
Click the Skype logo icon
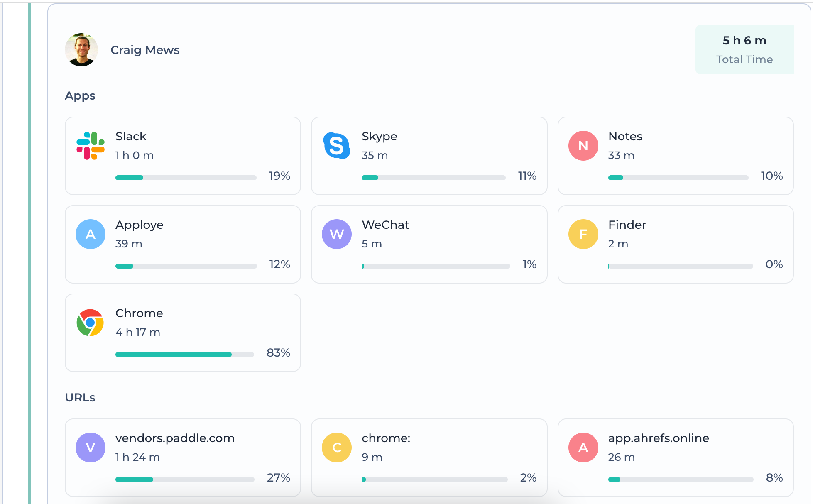(337, 146)
